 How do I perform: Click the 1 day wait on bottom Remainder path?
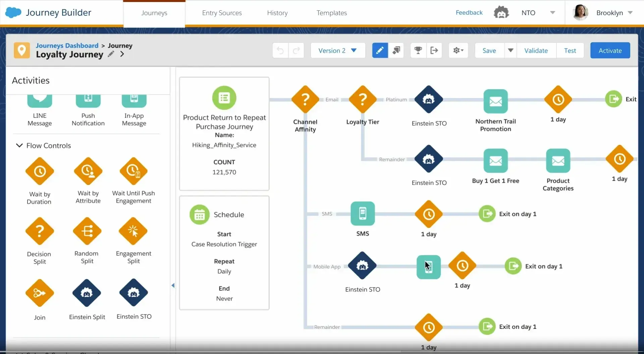coord(429,328)
